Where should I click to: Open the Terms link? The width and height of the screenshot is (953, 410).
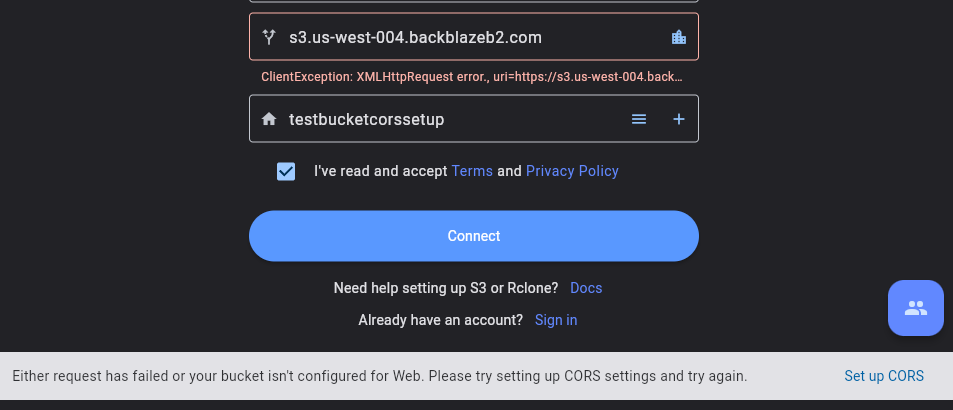coord(472,171)
